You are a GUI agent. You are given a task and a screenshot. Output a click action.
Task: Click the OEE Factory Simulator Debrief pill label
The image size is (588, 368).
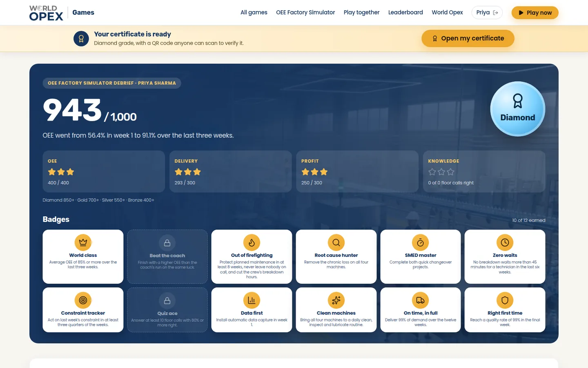(x=112, y=83)
